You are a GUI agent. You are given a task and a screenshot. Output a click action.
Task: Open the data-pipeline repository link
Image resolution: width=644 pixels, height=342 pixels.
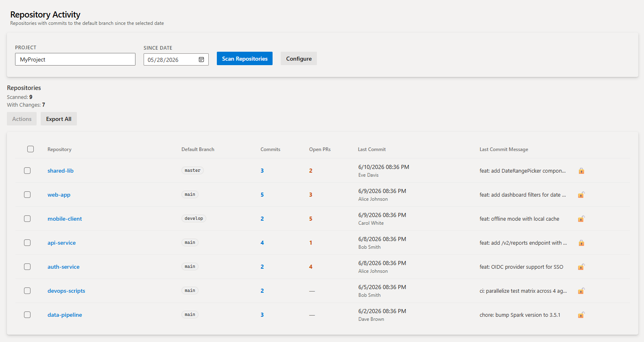coord(65,315)
